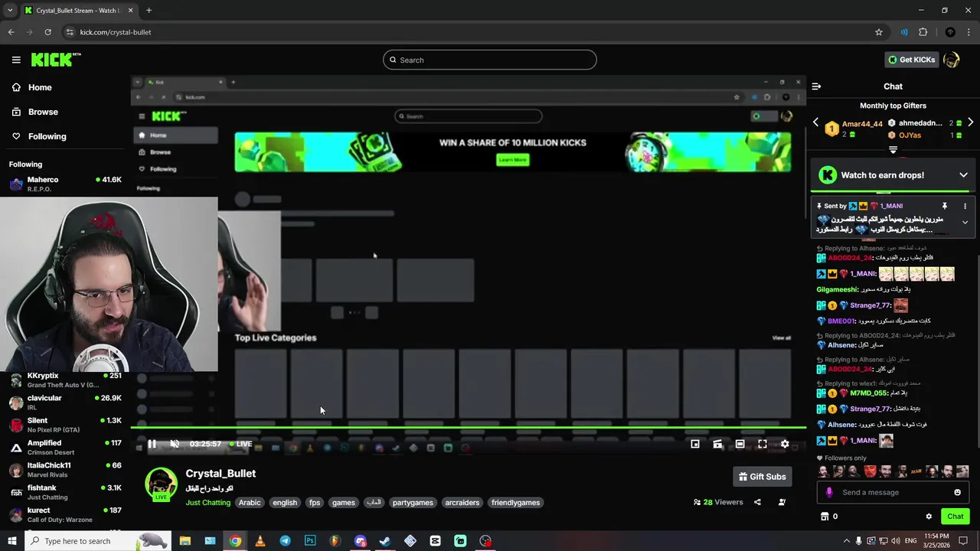Open a new browser tab

pyautogui.click(x=149, y=11)
